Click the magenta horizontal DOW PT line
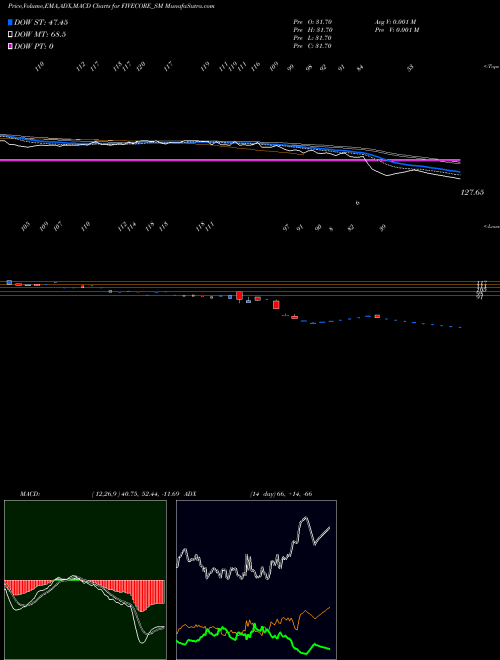 coord(230,160)
